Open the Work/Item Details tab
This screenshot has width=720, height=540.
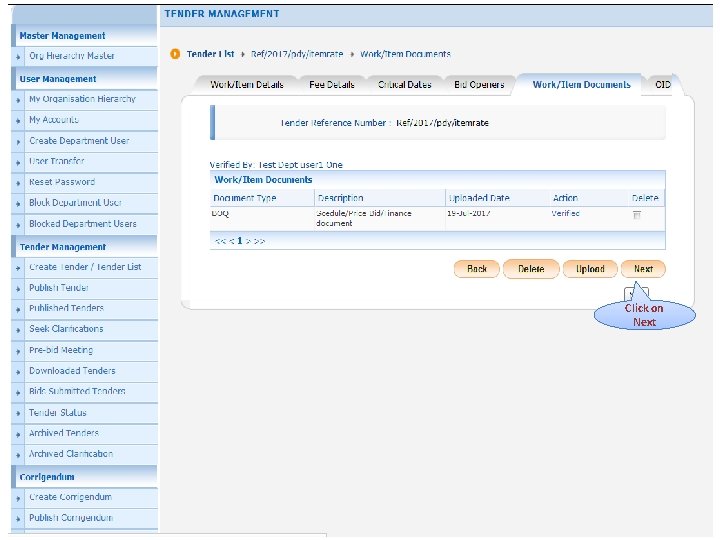(247, 85)
